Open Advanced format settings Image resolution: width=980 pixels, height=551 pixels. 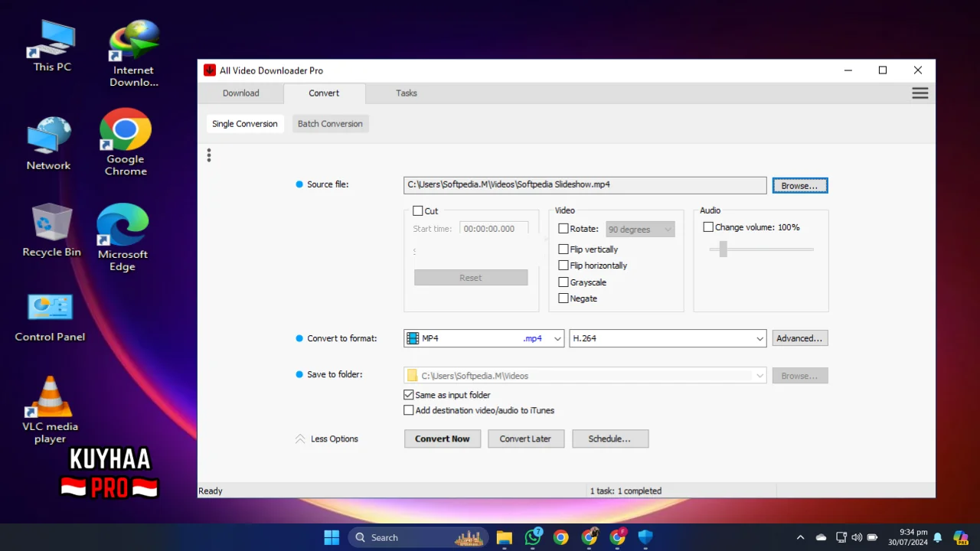point(800,338)
